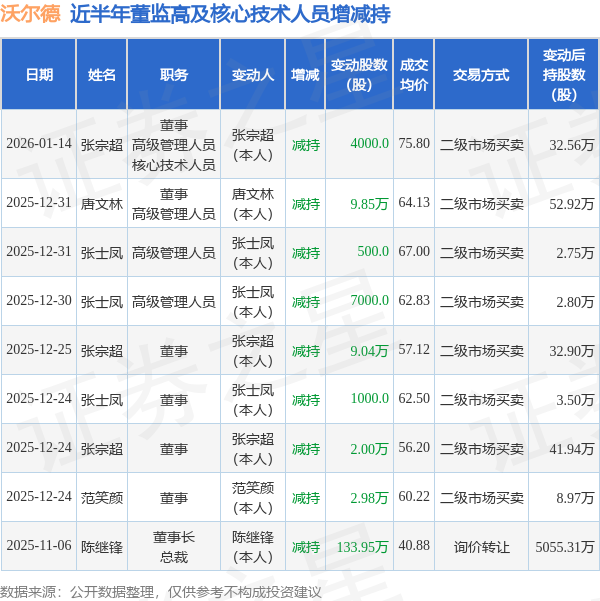Click the data source footnote 数据来源
Screen dimensions: 600x601
coord(160,593)
